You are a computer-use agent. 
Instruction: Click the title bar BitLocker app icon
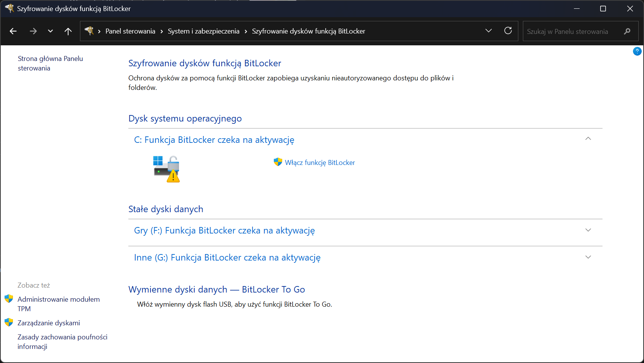pyautogui.click(x=9, y=8)
